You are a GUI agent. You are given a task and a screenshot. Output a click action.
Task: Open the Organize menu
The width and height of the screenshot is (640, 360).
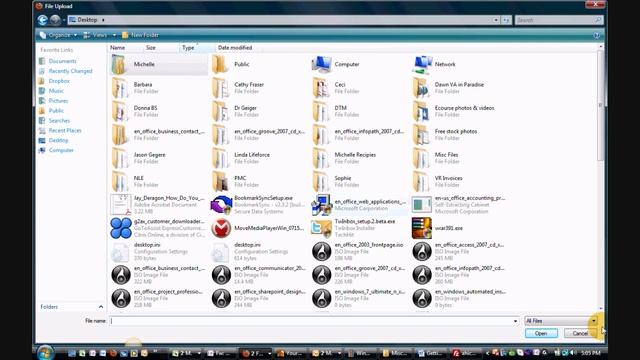click(58, 35)
